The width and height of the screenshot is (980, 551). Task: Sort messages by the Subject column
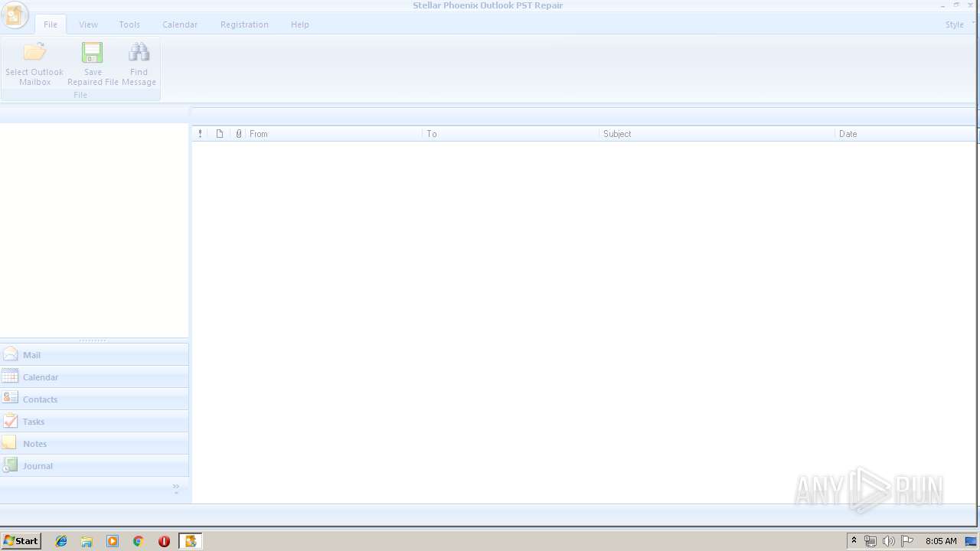coord(717,134)
